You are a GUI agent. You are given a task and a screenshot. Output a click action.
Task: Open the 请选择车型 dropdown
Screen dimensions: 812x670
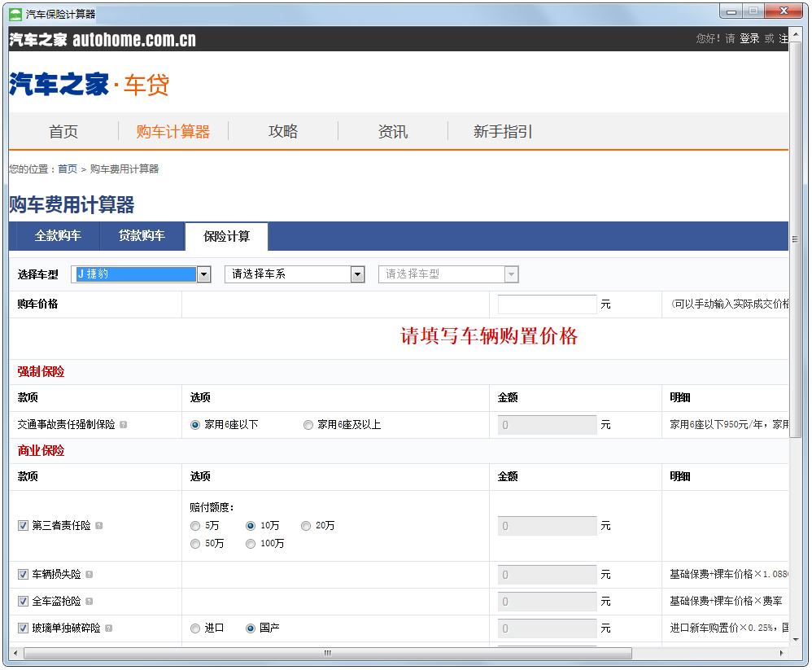click(447, 274)
